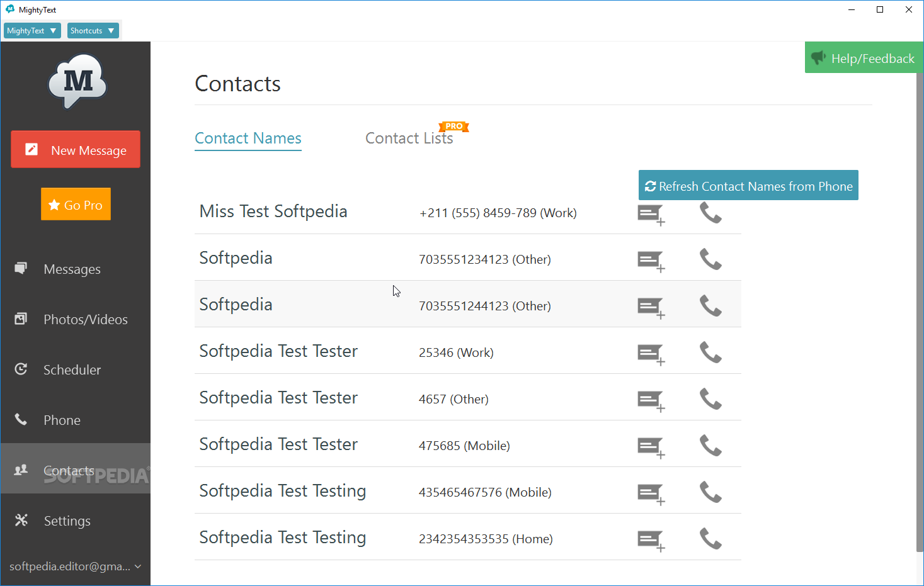Call Miss Test Softpedia work number
924x586 pixels.
(710, 213)
